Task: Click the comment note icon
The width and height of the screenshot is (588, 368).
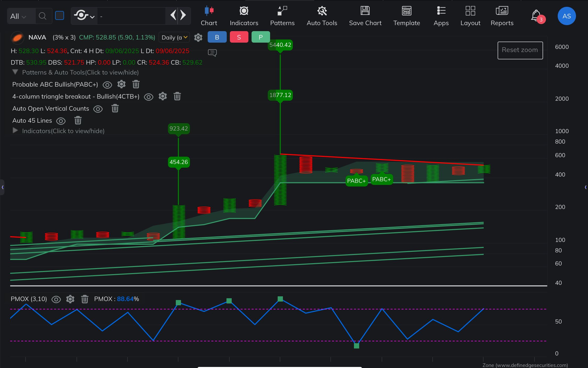Action: pos(212,53)
